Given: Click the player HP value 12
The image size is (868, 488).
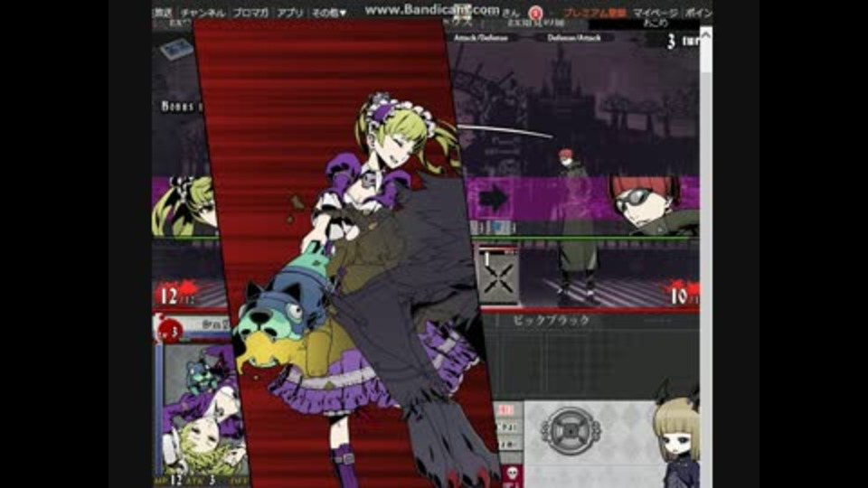Looking at the screenshot, I should click(169, 296).
